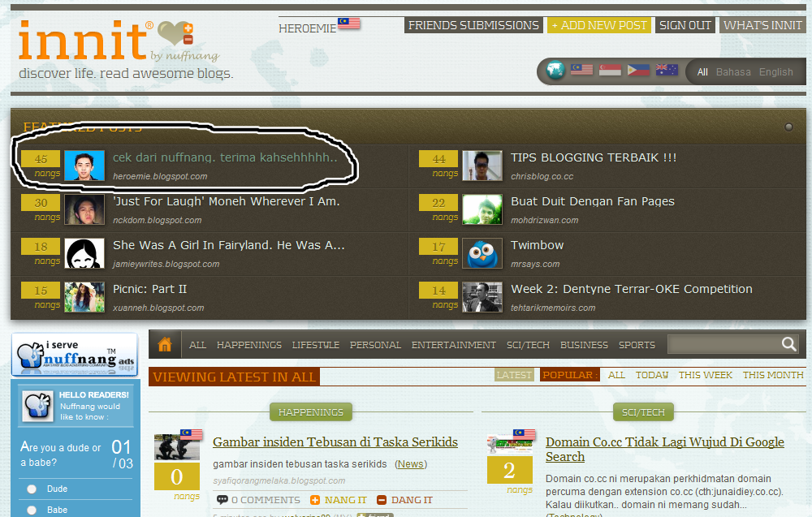812x517 pixels.
Task: Click the i serve nuffnang ads badge
Action: [75, 355]
